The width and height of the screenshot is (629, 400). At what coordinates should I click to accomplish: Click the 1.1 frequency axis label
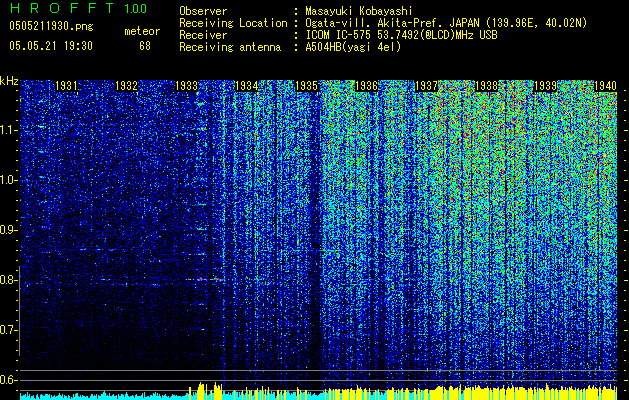[x=8, y=130]
